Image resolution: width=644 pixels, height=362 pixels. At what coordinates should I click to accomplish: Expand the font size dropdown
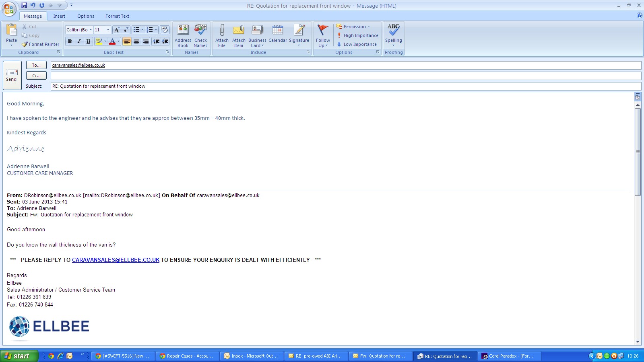(108, 30)
